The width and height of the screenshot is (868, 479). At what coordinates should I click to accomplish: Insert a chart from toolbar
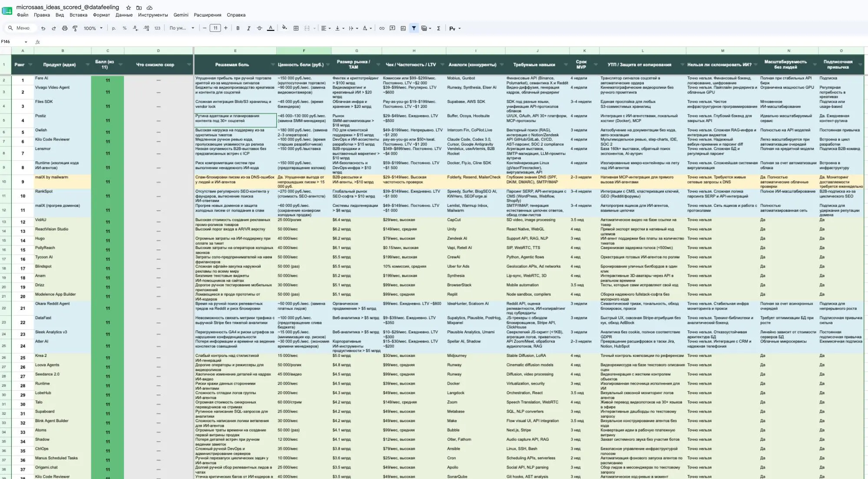point(403,28)
